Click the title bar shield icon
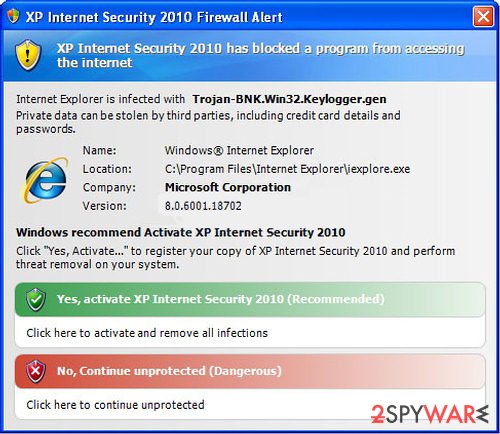The image size is (500, 434). pyautogui.click(x=13, y=16)
